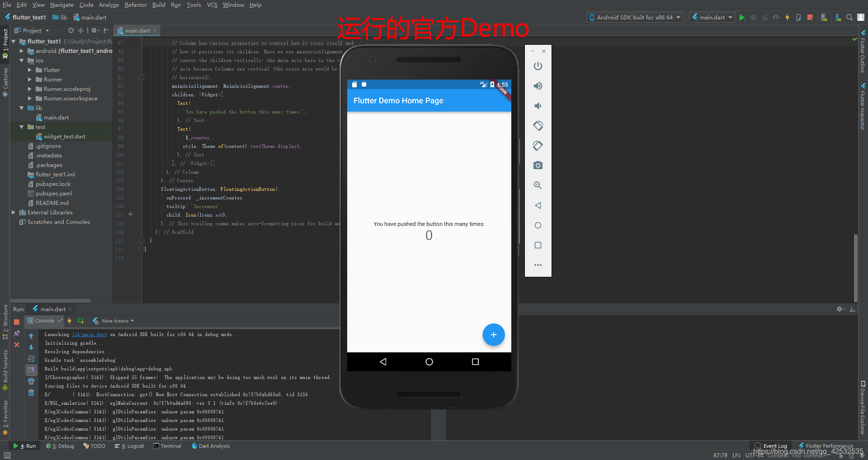Open AVD Manager icon in top toolbar
Screen dimensions: 868x460
[824, 18]
